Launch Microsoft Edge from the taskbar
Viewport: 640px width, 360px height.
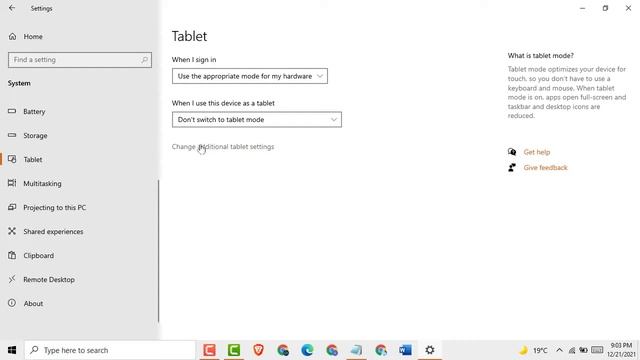307,350
